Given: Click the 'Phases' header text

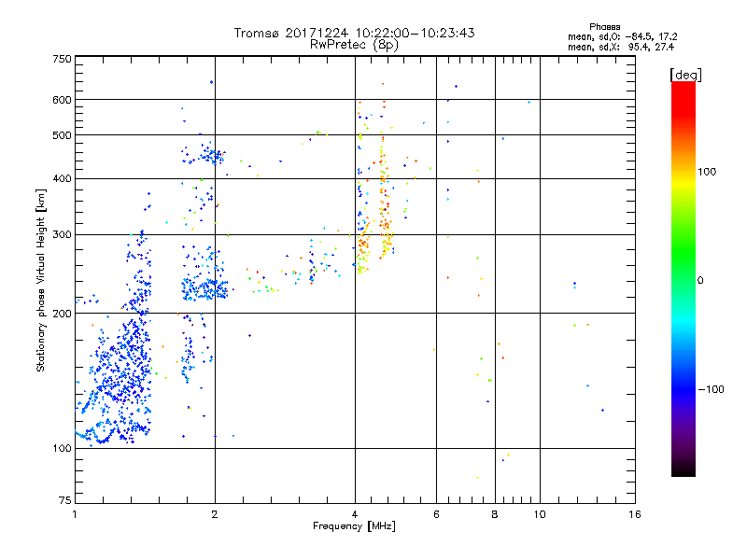Looking at the screenshot, I should click(x=604, y=27).
